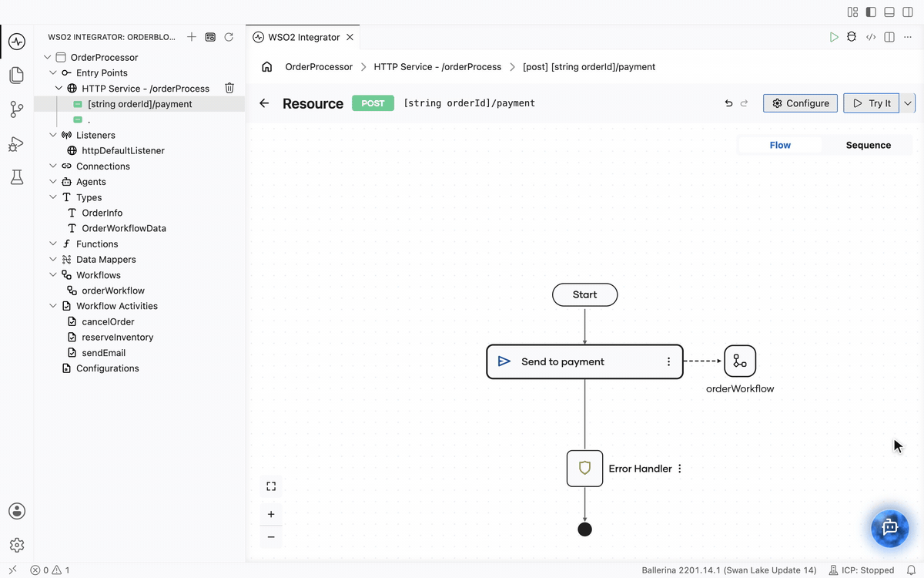Open the AI assistant chat bubble
The image size is (924, 578).
(890, 527)
